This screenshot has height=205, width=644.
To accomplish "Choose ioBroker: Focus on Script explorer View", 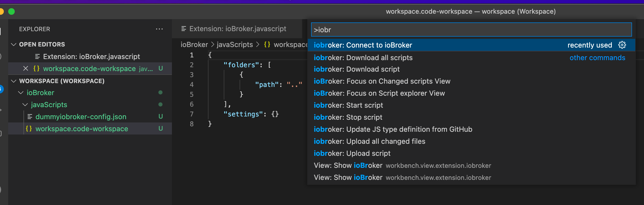I will pyautogui.click(x=471, y=93).
